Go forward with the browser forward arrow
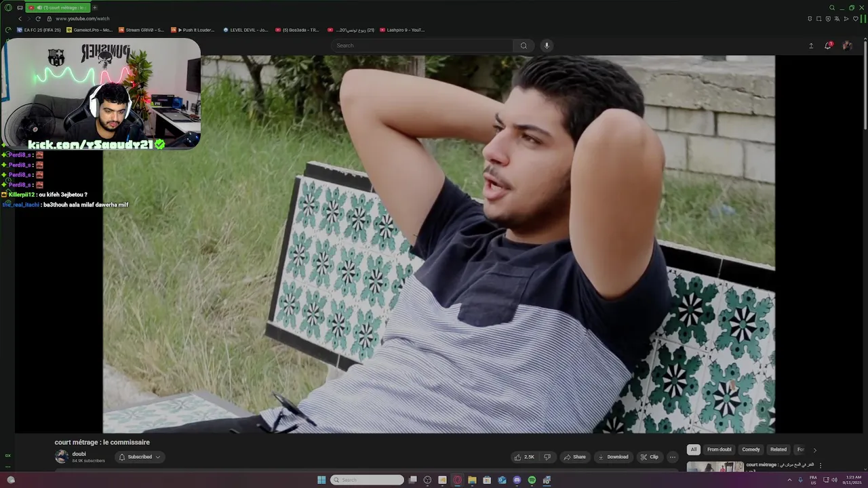The width and height of the screenshot is (868, 488). (x=28, y=18)
